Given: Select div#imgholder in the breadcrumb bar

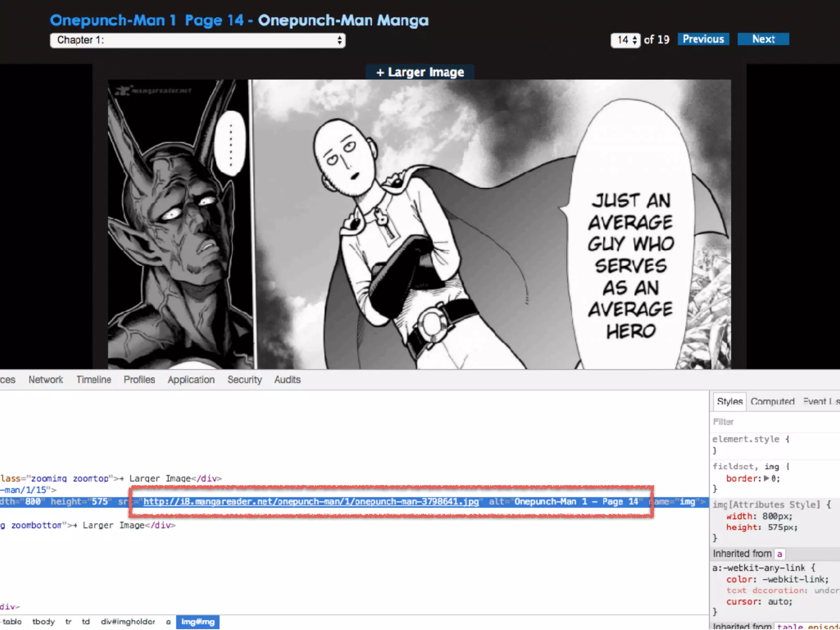Looking at the screenshot, I should tap(128, 622).
